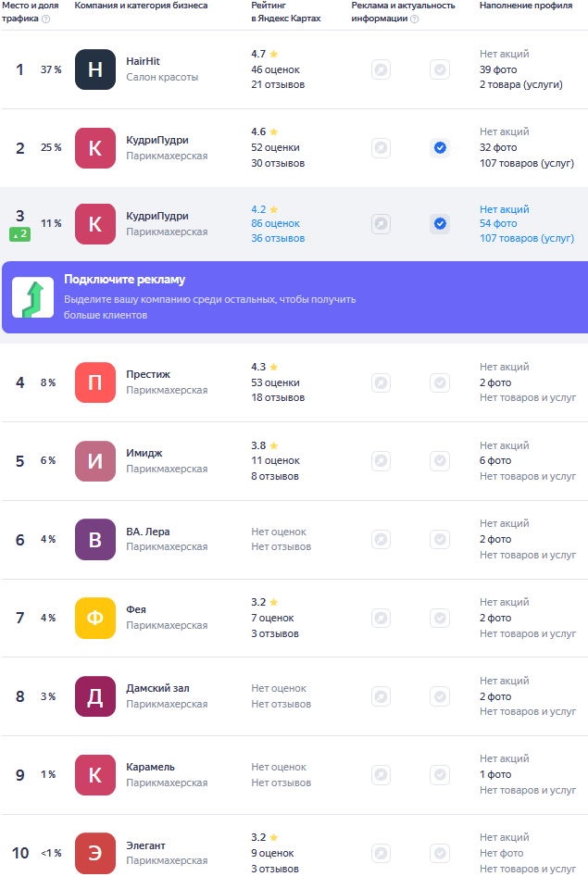Click the verified checkmark in Карамель row
588x889 pixels.
[440, 775]
